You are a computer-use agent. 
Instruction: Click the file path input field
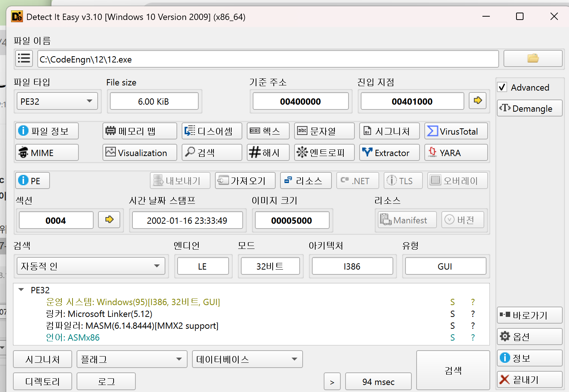tap(268, 59)
